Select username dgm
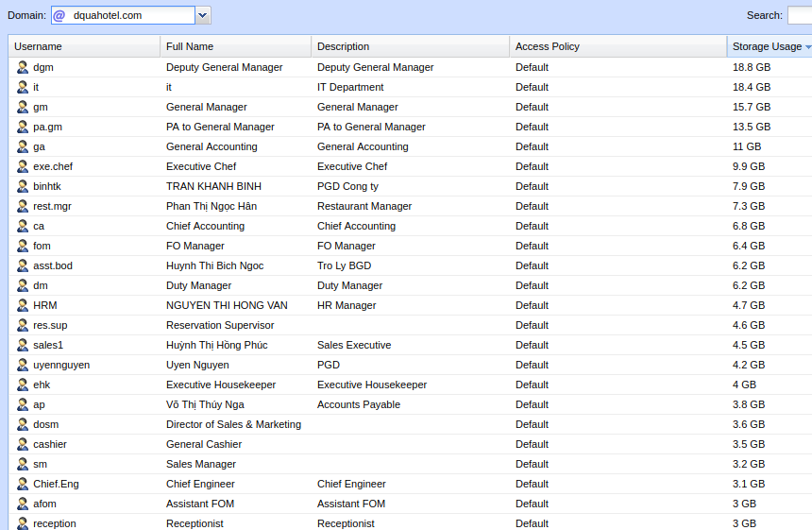The width and height of the screenshot is (812, 530). tap(43, 67)
